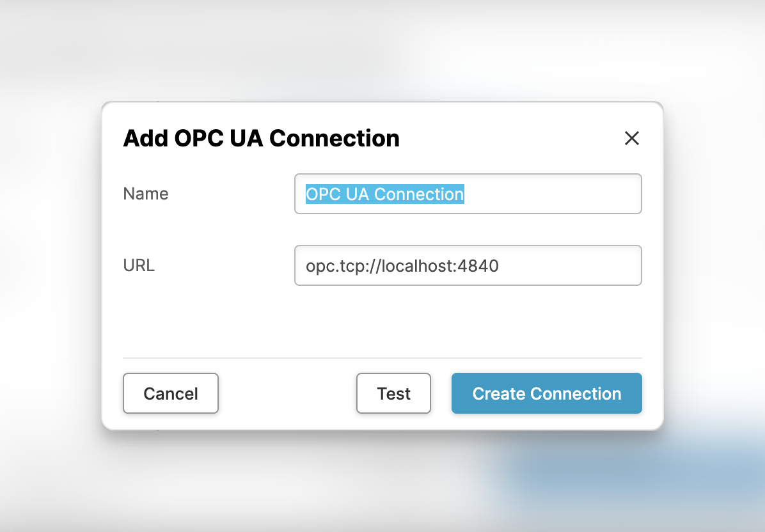Confirm by selecting Create Connection
This screenshot has height=532, width=765.
(546, 393)
